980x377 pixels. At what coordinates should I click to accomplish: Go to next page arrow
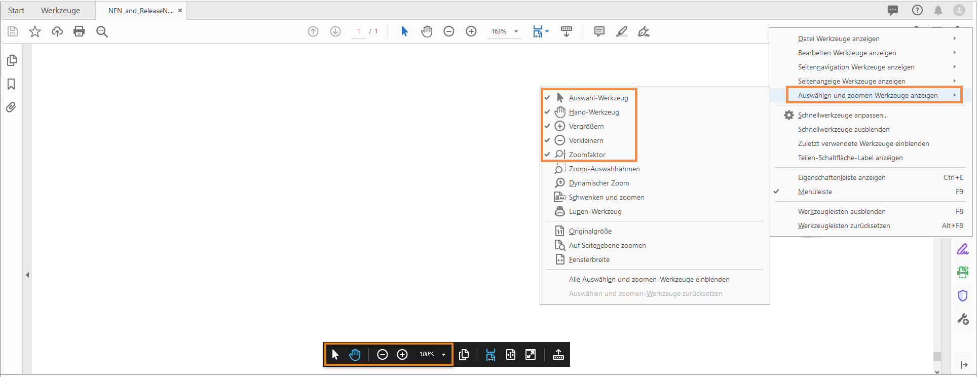335,31
